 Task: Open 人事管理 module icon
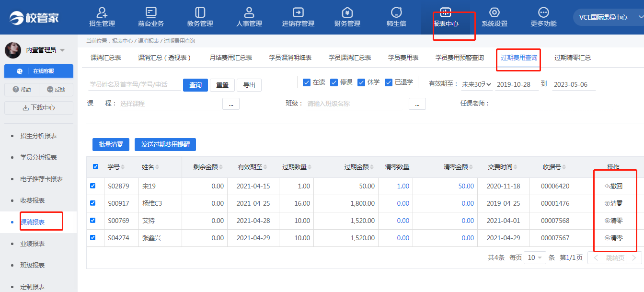click(249, 12)
